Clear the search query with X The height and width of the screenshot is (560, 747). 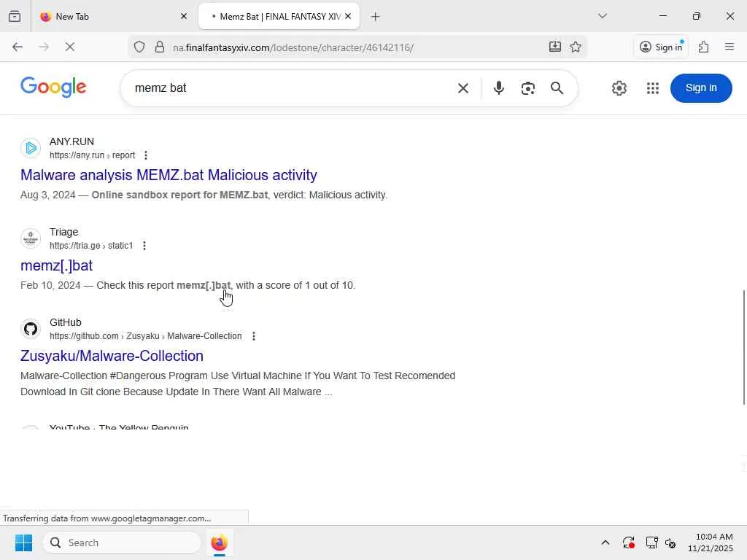[463, 88]
